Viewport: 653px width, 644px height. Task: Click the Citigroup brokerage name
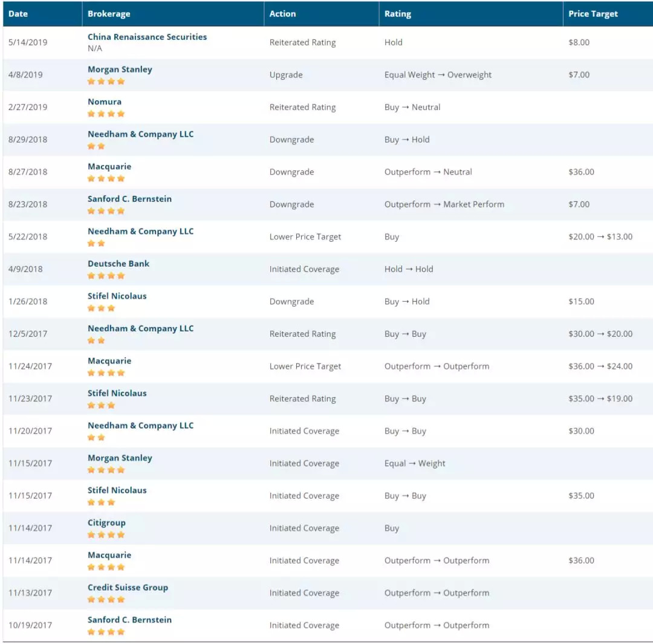106,522
